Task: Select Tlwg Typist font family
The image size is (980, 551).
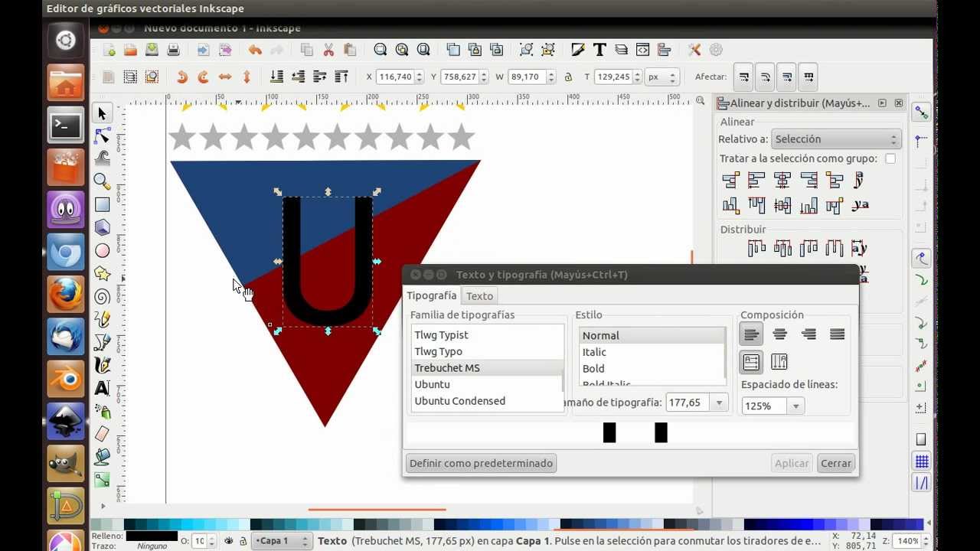Action: click(487, 335)
